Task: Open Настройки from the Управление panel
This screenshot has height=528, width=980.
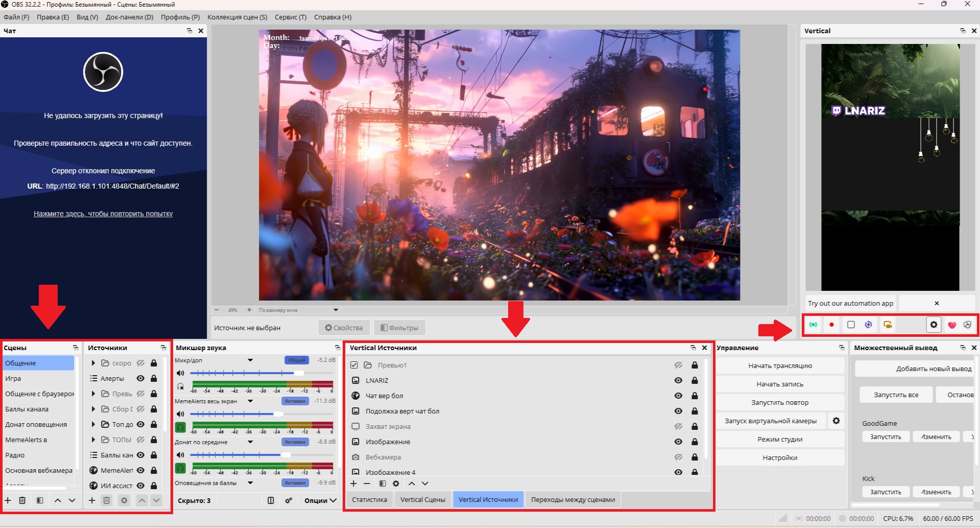Action: point(780,457)
